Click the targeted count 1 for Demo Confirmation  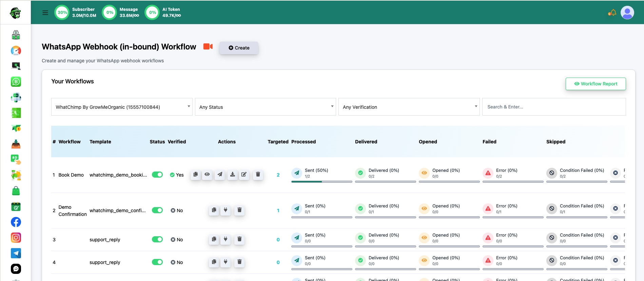[278, 210]
